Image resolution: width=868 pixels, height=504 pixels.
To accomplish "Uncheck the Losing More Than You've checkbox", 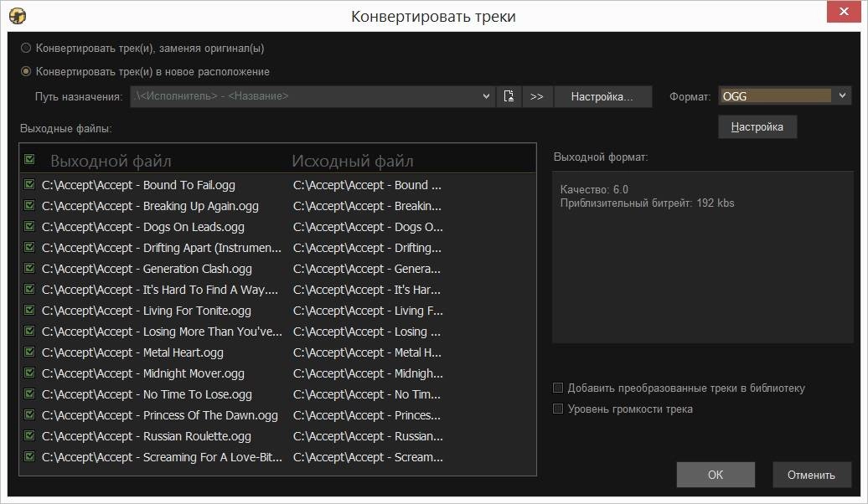I will pyautogui.click(x=30, y=331).
